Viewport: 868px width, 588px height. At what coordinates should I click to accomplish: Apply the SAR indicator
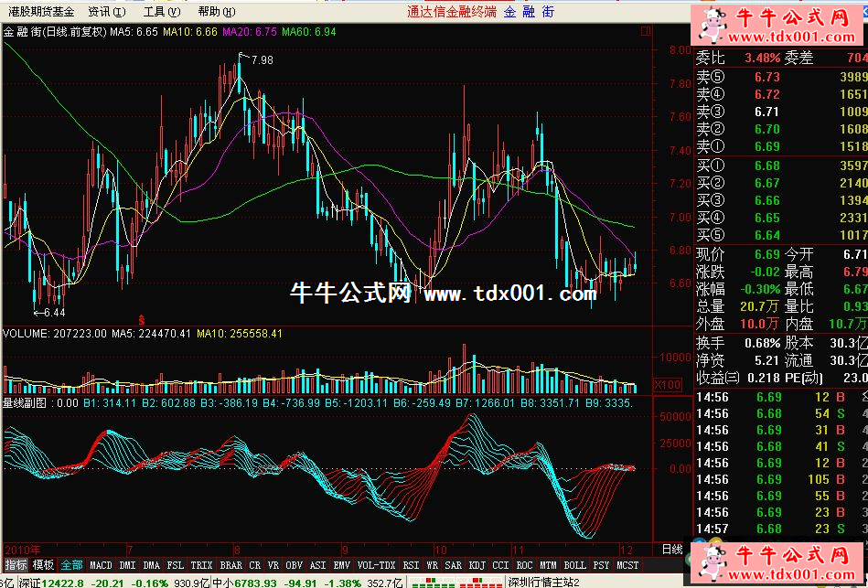pyautogui.click(x=454, y=565)
